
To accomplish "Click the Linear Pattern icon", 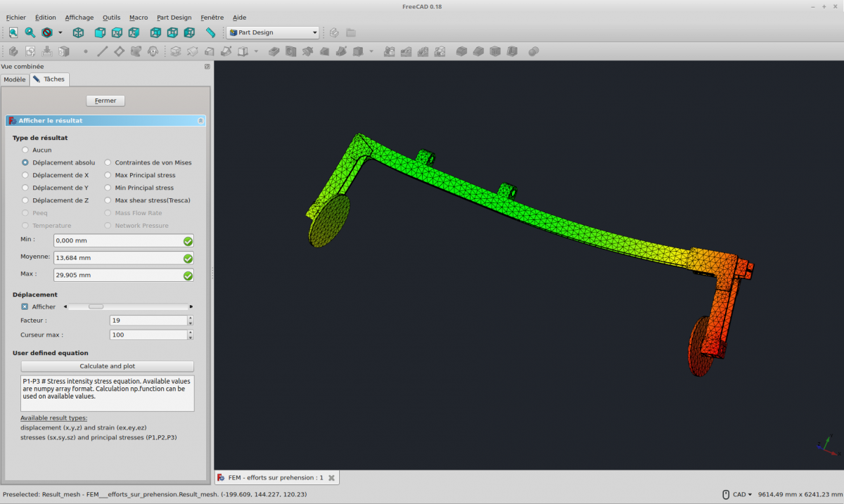I will [406, 51].
